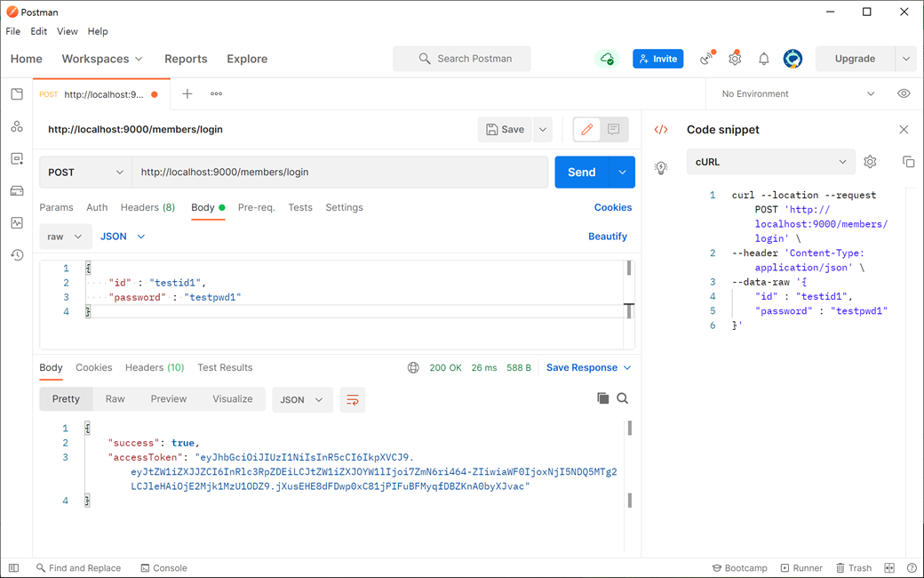Image resolution: width=924 pixels, height=578 pixels.
Task: Toggle response line wrap icon
Action: (x=353, y=400)
